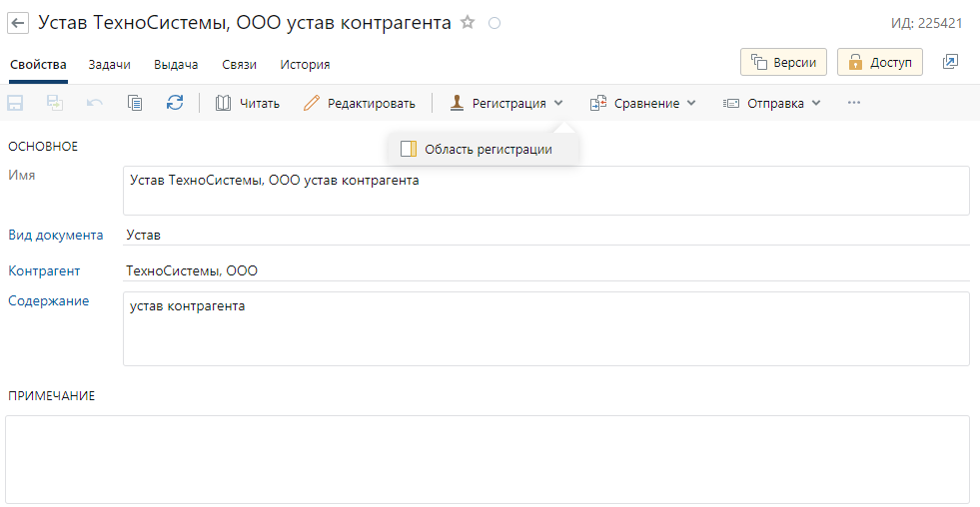980x507 pixels.
Task: Click the Содержание link label
Action: [48, 301]
